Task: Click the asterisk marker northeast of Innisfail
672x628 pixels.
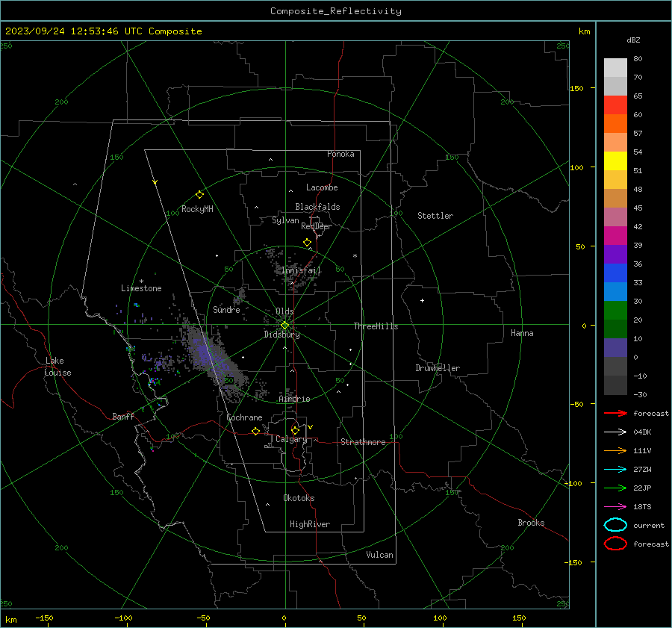Action: pos(355,256)
